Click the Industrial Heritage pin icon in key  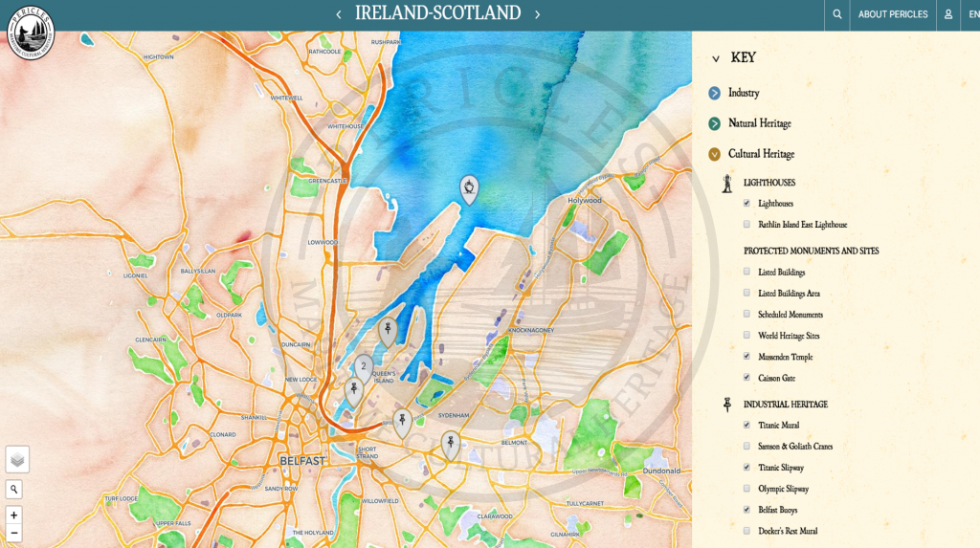click(x=727, y=405)
